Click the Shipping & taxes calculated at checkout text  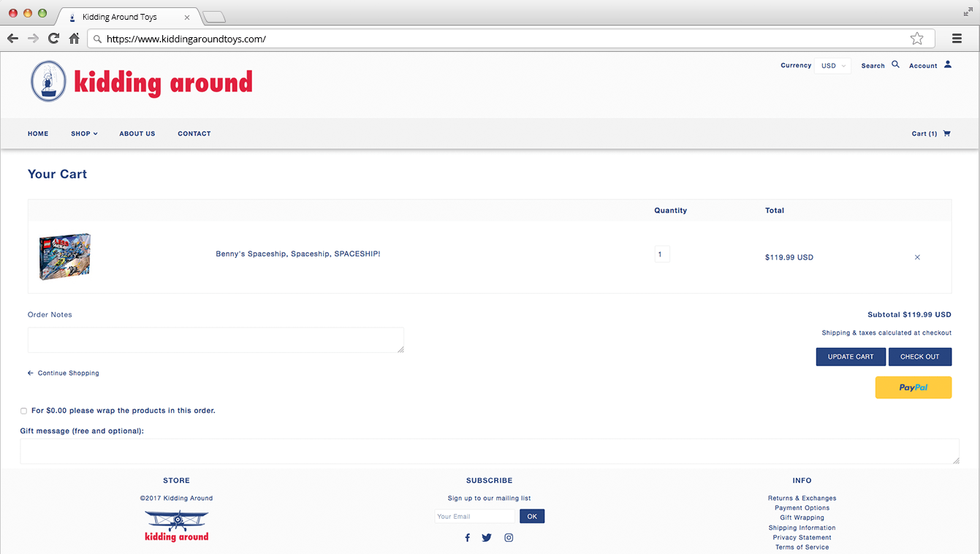click(x=886, y=333)
